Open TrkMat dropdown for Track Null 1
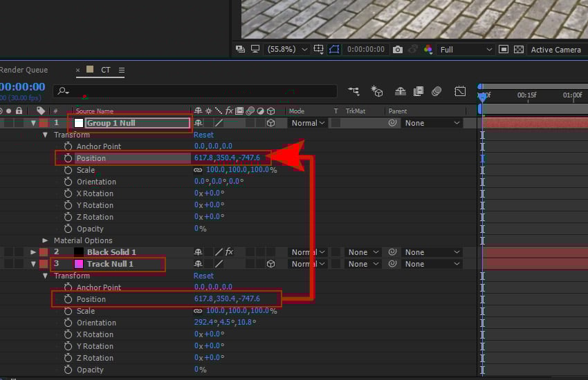 click(363, 264)
